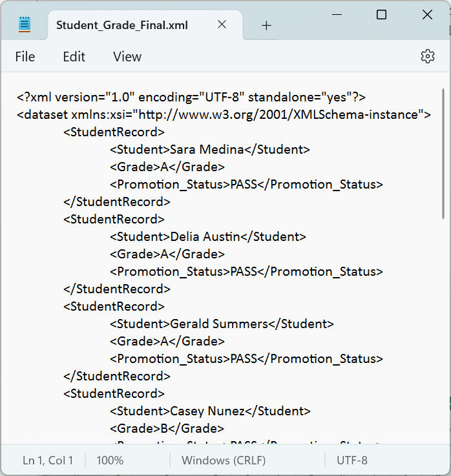
Task: Click the Delia Austin student line
Action: pyautogui.click(x=208, y=237)
